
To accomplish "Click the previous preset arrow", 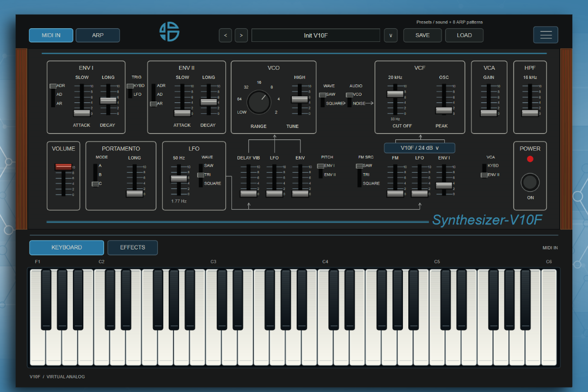I will coord(225,35).
